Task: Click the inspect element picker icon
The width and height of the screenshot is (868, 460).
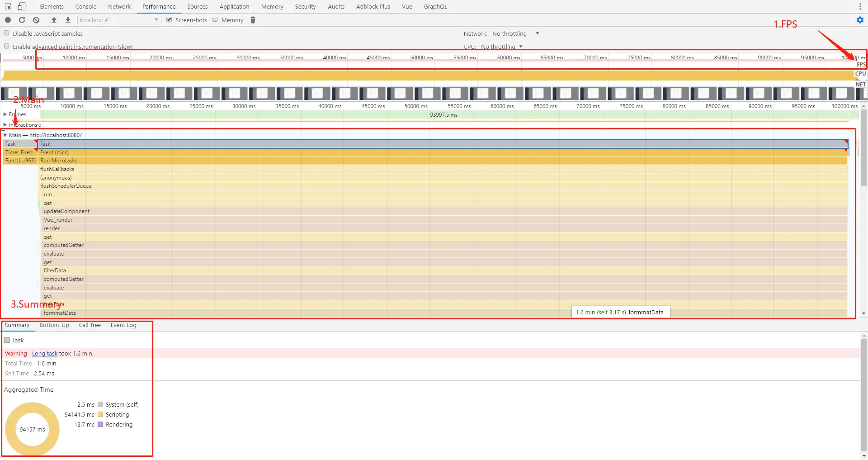Action: (8, 6)
